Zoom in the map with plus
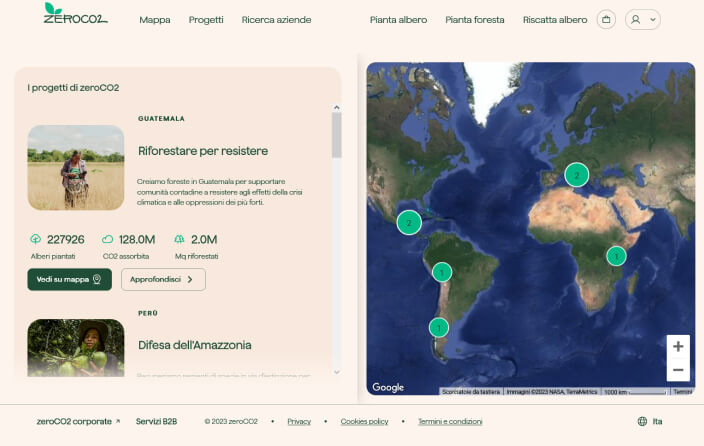 [678, 346]
